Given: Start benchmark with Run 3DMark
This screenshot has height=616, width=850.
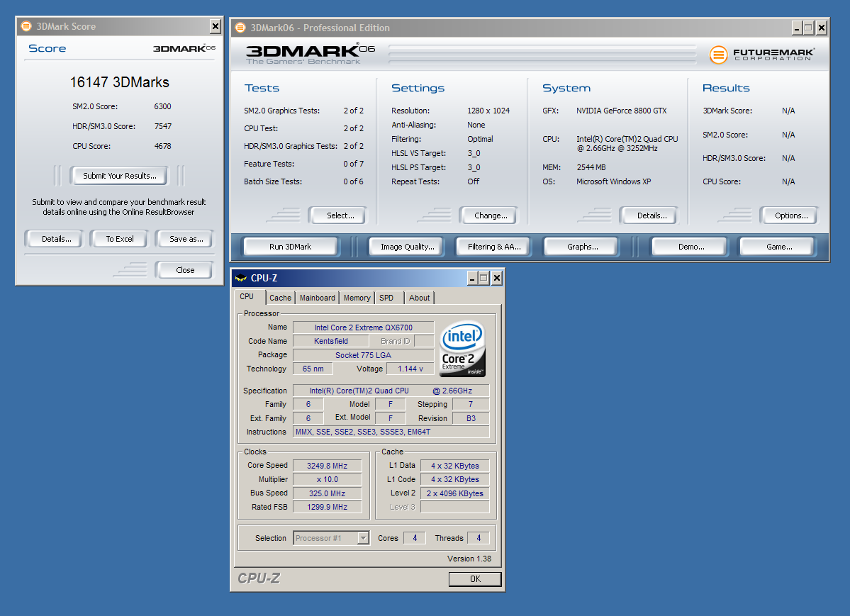Looking at the screenshot, I should tap(291, 247).
